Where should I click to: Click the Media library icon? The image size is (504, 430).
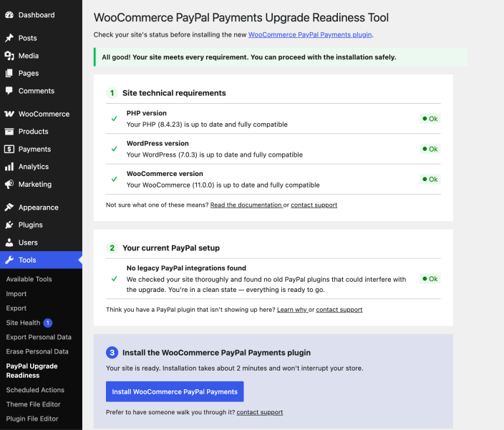coord(9,56)
